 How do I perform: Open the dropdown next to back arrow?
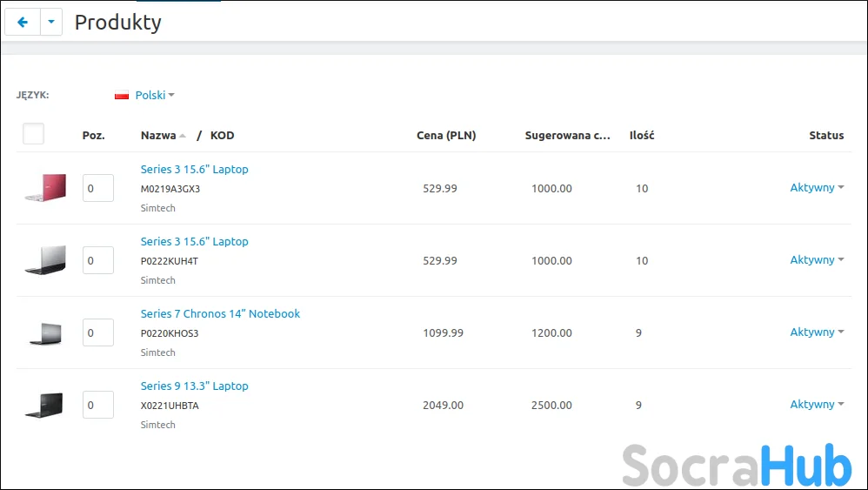(51, 22)
